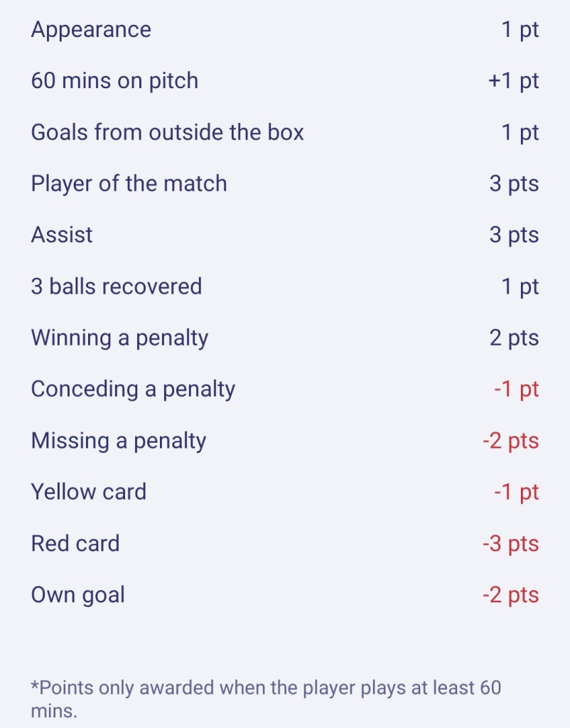Click the Appearance row label
Viewport: 570px width, 728px height.
pos(91,30)
